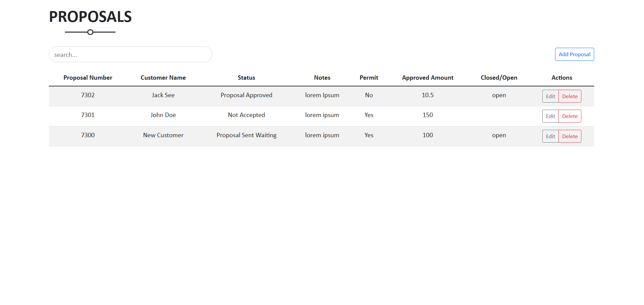Select the Proposal Approved status cell

[x=246, y=95]
